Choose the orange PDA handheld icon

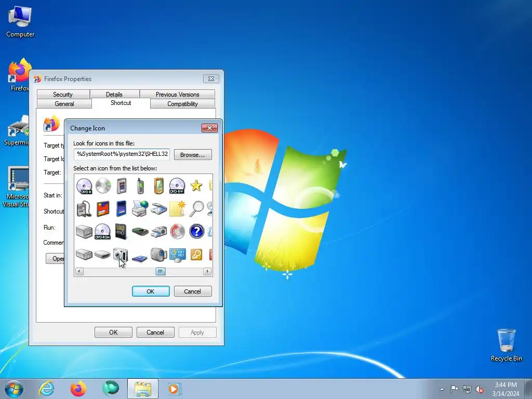pos(158,186)
